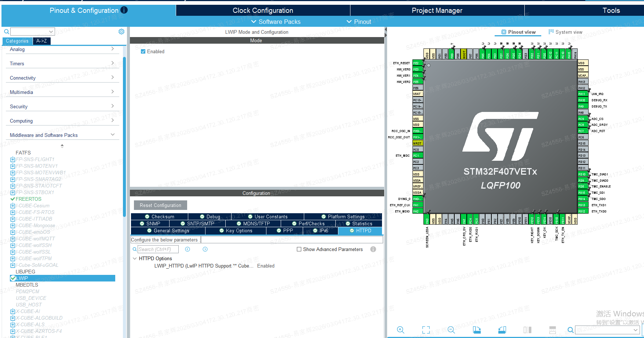Click the FREERTOS green check mark
This screenshot has width=644, height=338.
pos(13,199)
